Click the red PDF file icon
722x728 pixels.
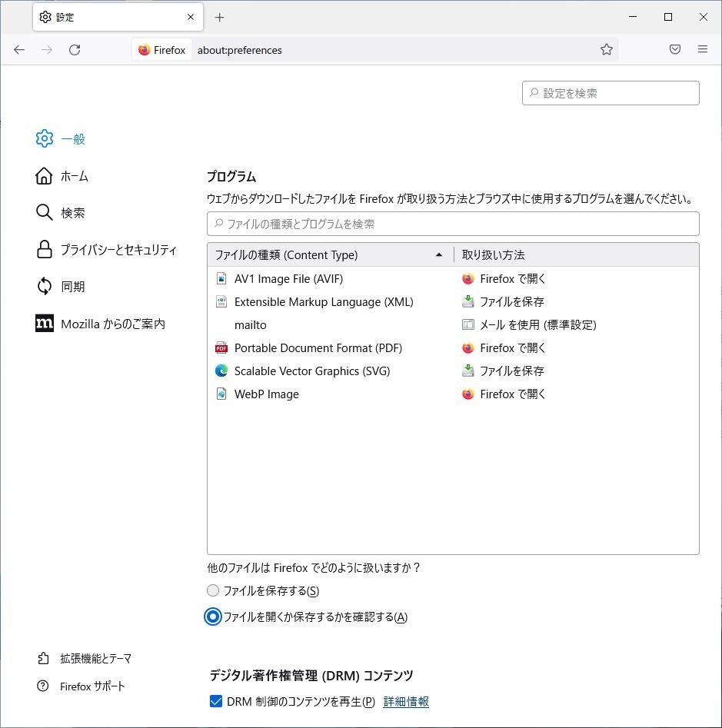click(221, 347)
